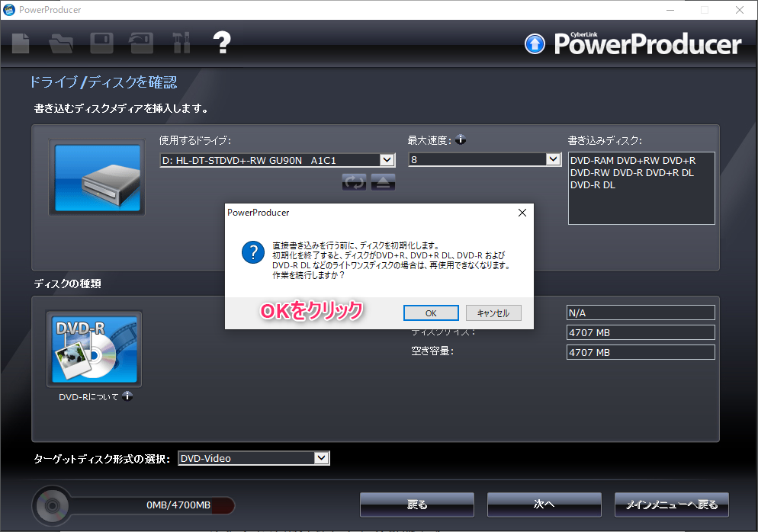Image resolution: width=758 pixels, height=532 pixels.
Task: Minimize the PowerProducer window
Action: coord(670,10)
